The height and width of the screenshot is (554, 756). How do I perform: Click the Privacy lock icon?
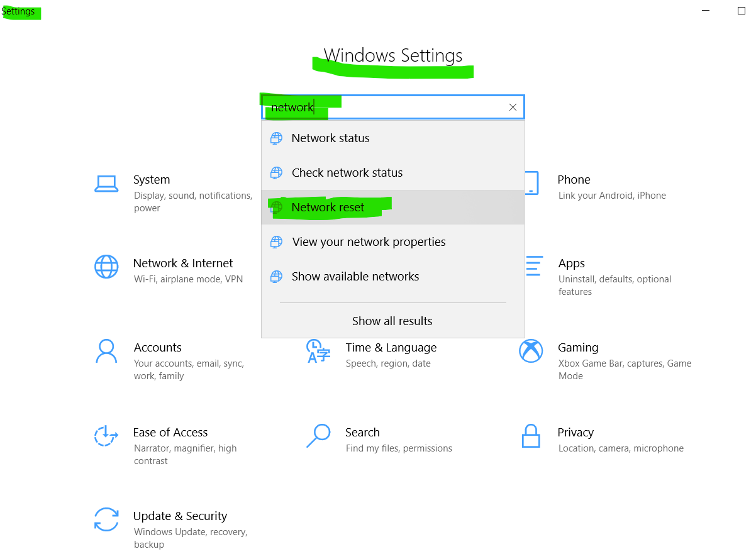[x=531, y=435]
